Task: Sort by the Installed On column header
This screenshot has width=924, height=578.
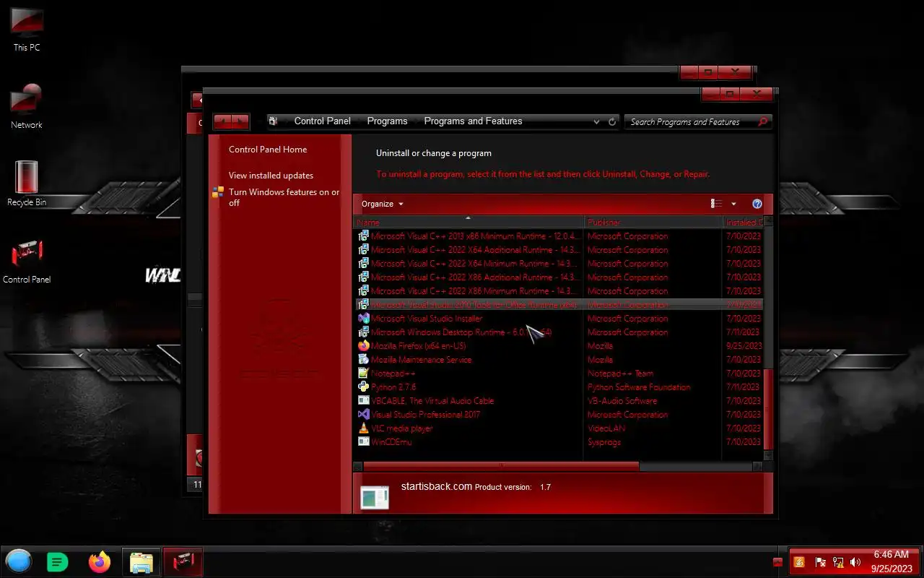Action: tap(742, 223)
